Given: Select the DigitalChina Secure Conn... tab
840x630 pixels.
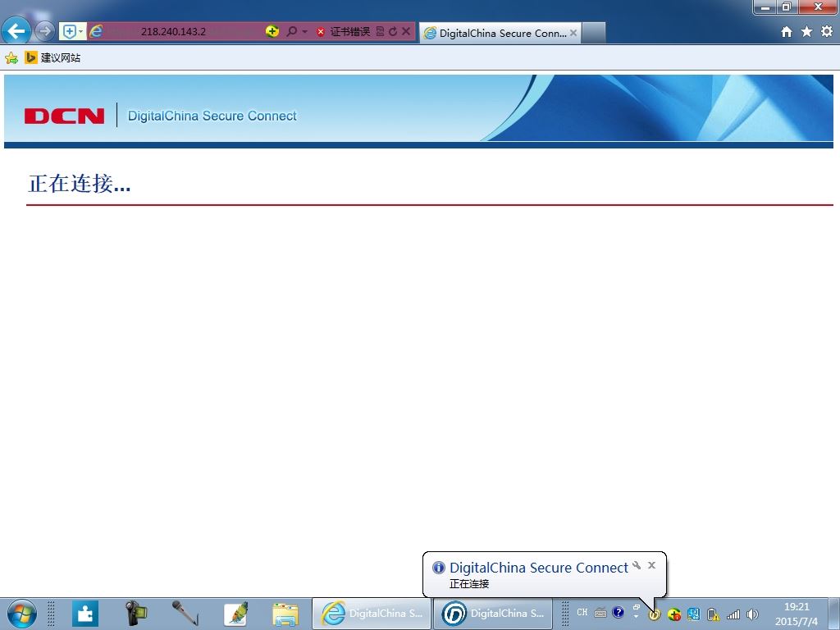Looking at the screenshot, I should click(x=500, y=33).
